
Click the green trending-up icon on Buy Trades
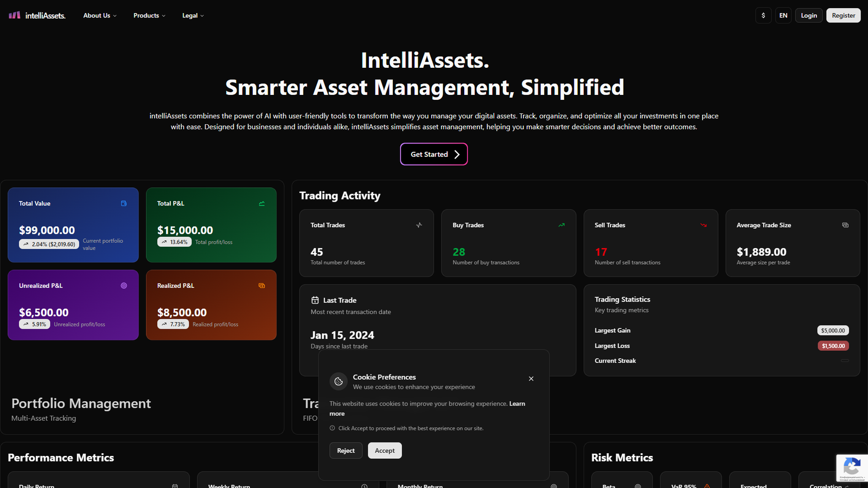pyautogui.click(x=561, y=225)
